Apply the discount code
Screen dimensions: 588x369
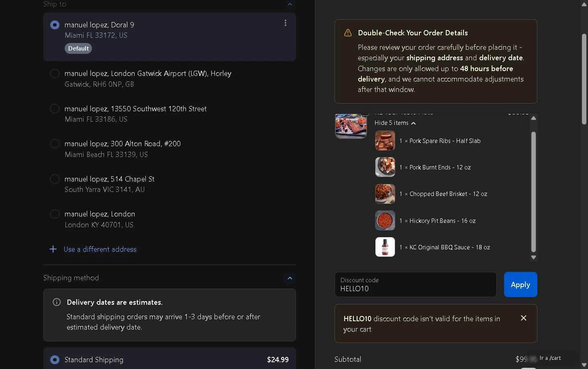[x=521, y=284]
